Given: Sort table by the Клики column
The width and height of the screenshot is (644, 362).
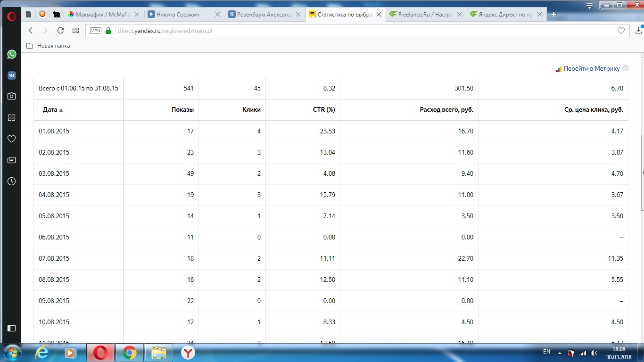Looking at the screenshot, I should (x=251, y=109).
